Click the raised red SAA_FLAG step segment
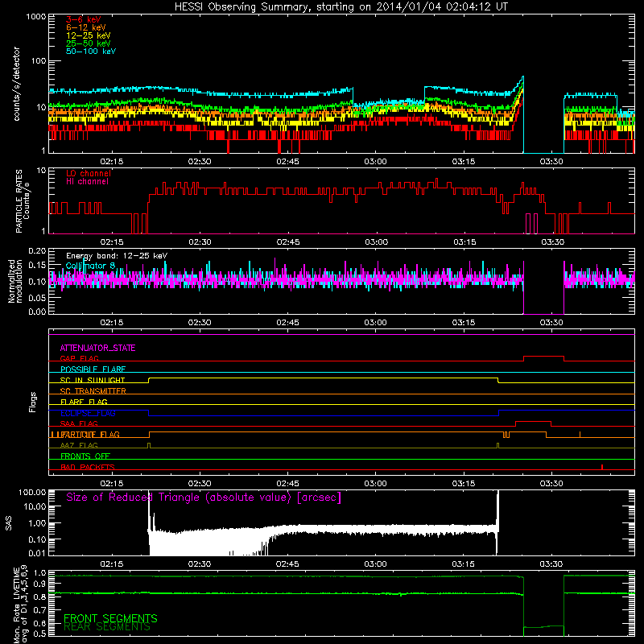The height and width of the screenshot is (644, 644). click(533, 422)
